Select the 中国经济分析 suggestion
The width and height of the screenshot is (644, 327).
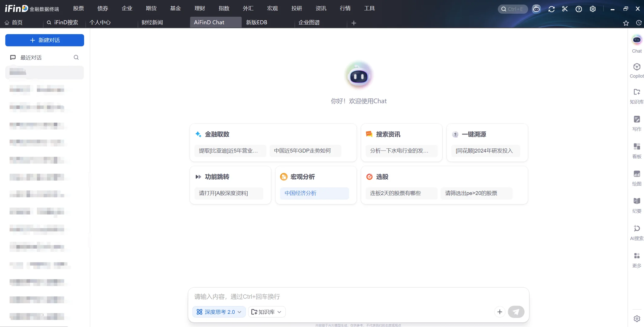pyautogui.click(x=300, y=193)
